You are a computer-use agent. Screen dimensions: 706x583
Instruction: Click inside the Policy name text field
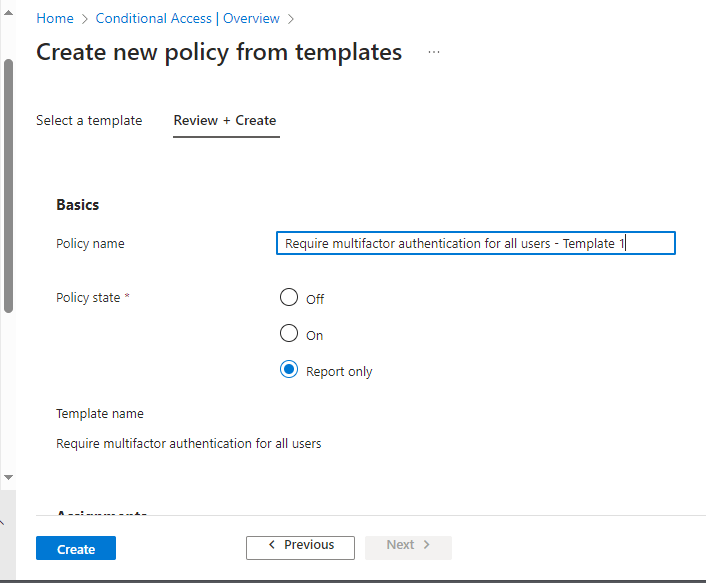tap(475, 243)
